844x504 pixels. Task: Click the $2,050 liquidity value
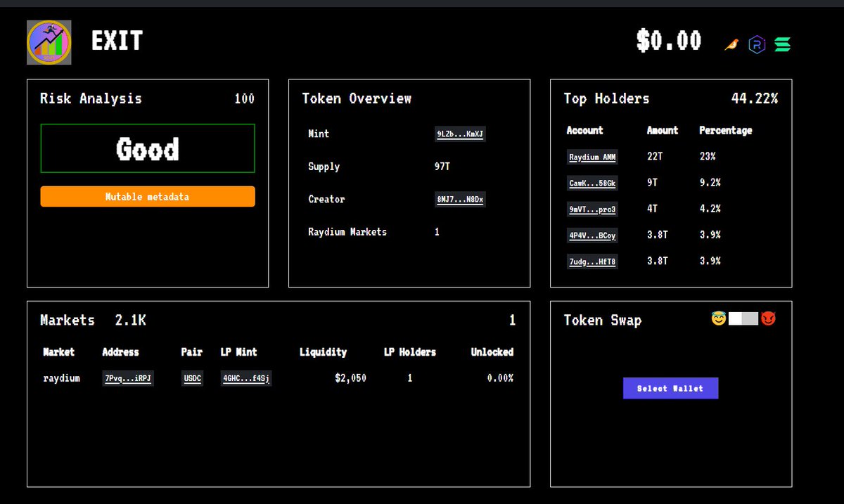(350, 378)
